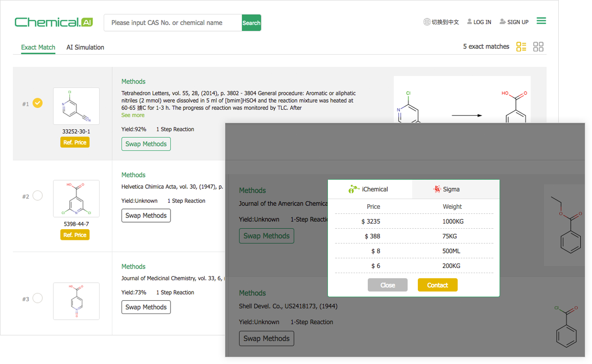592x364 pixels.
Task: Switch to the AI Simulation tab
Action: [85, 47]
